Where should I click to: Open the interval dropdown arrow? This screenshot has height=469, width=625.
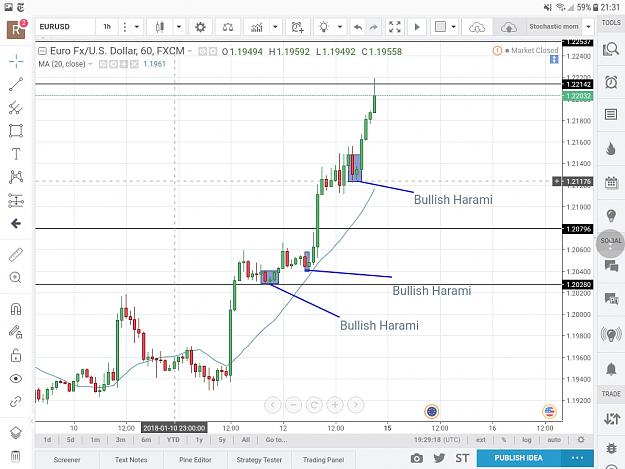pyautogui.click(x=137, y=27)
